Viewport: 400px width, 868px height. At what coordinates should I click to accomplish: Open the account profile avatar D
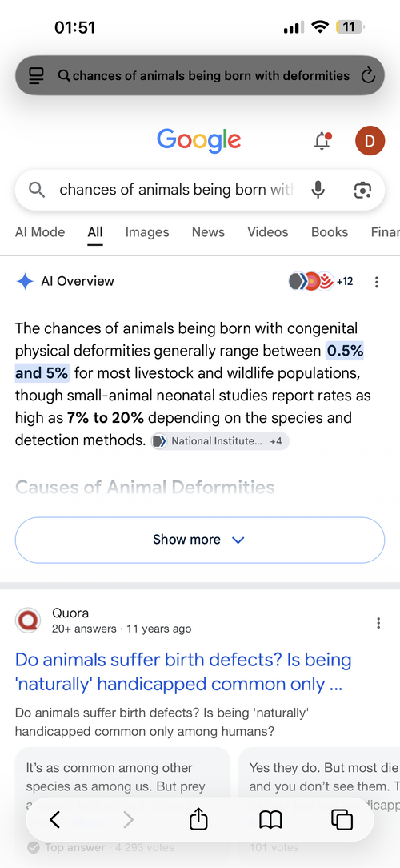(x=370, y=141)
